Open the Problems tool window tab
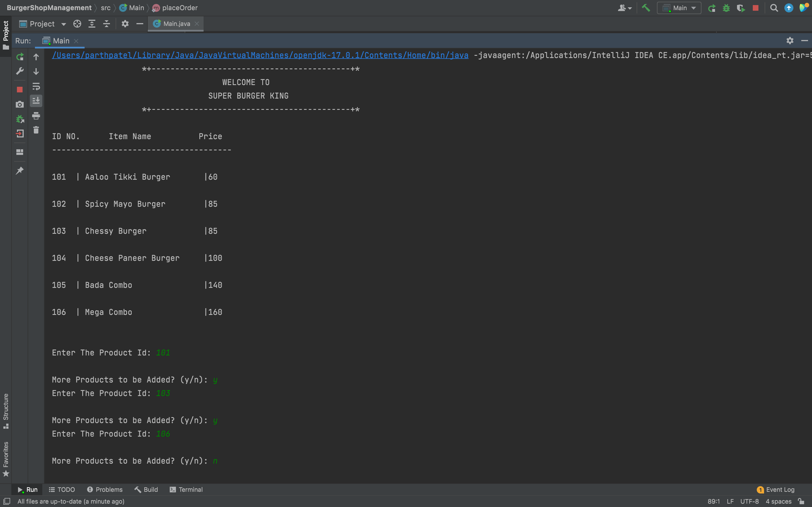The width and height of the screenshot is (812, 507). point(105,490)
